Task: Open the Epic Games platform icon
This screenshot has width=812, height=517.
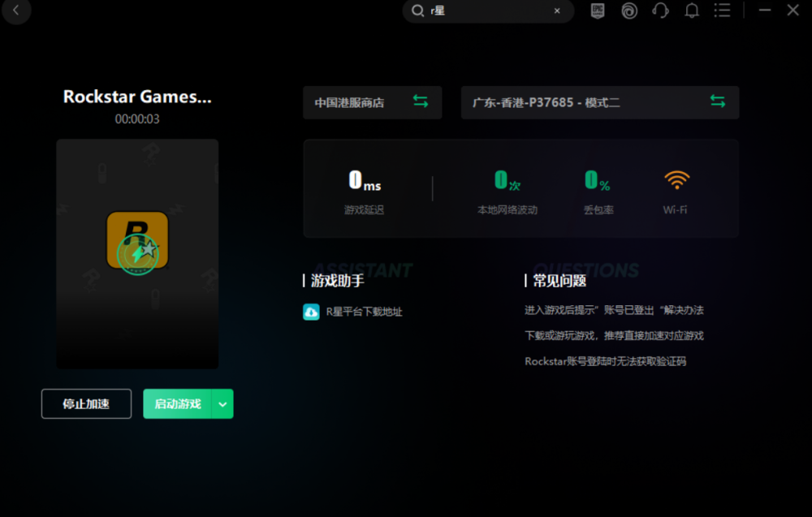Action: point(598,11)
